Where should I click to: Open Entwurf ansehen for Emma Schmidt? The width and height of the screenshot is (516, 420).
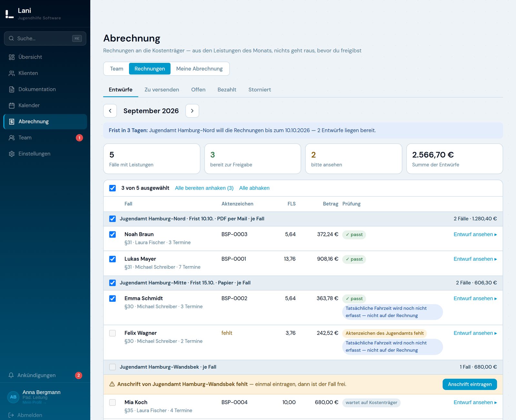click(475, 298)
